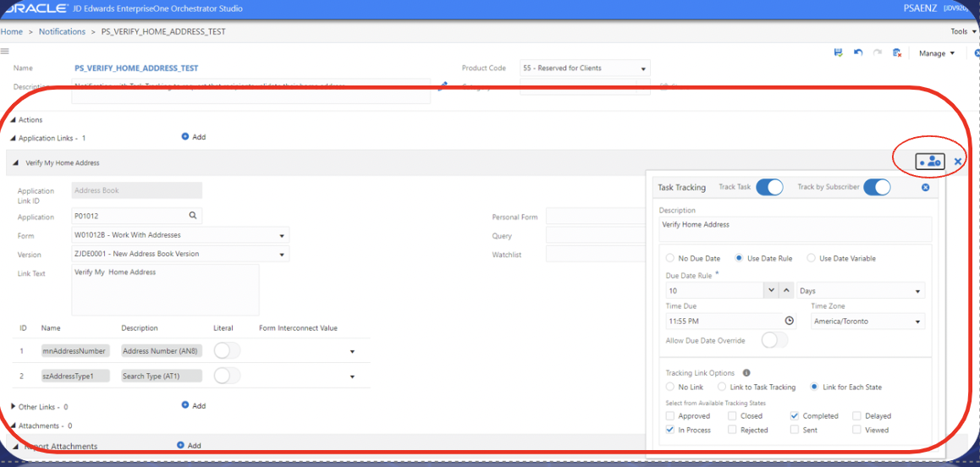Increase the Due Date Rule value
980x467 pixels.
click(787, 291)
